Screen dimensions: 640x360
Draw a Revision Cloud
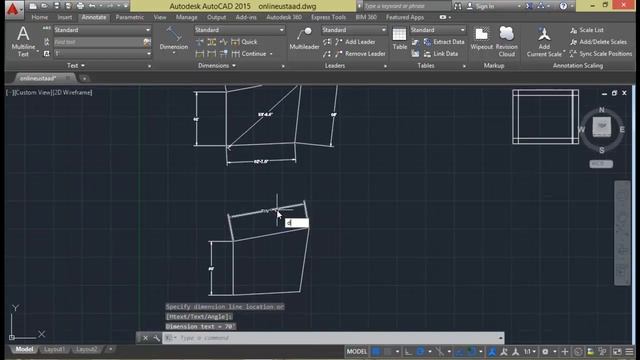pos(507,41)
